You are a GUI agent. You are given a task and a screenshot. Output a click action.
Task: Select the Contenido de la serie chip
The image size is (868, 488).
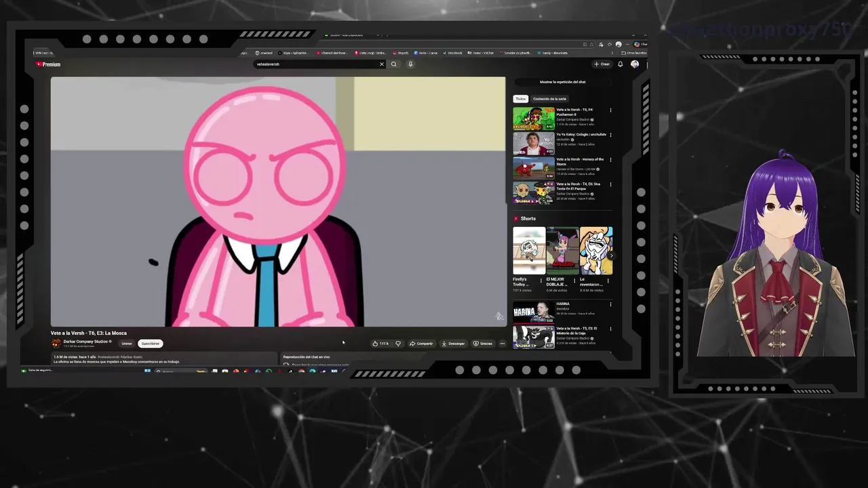point(549,99)
